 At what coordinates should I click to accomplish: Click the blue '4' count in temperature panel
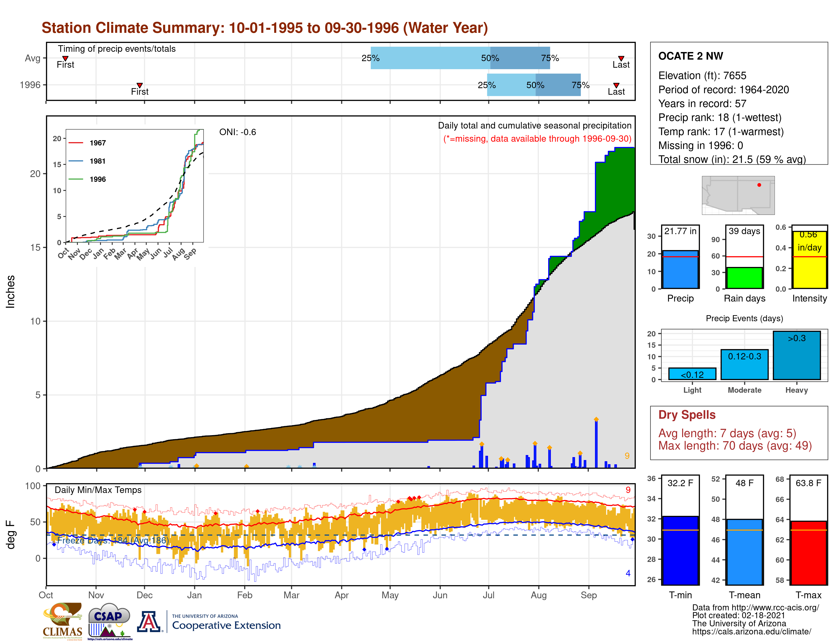(628, 573)
